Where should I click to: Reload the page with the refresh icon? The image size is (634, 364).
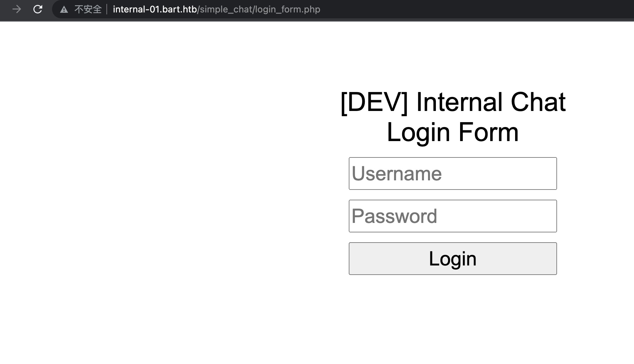click(38, 9)
